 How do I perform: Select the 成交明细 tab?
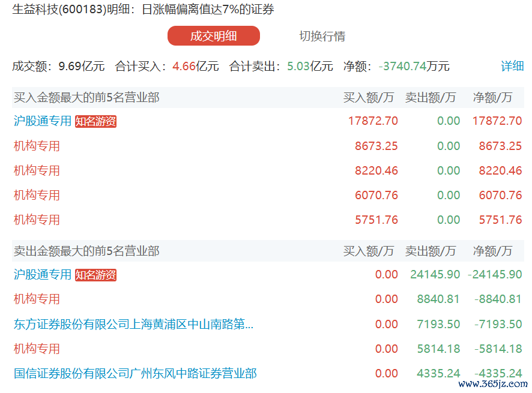[x=213, y=35]
